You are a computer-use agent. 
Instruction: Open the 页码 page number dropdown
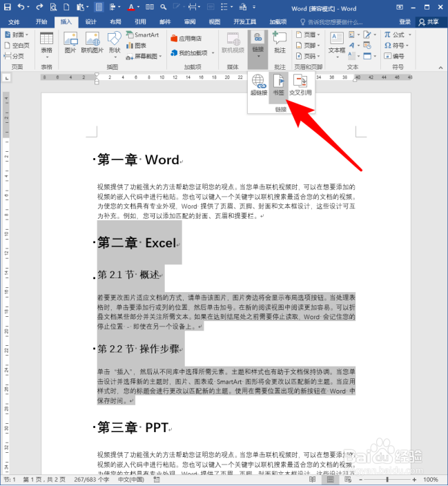pos(308,56)
